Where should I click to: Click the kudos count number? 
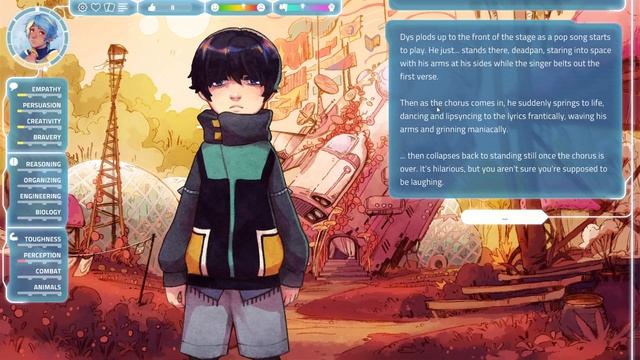[x=173, y=7]
